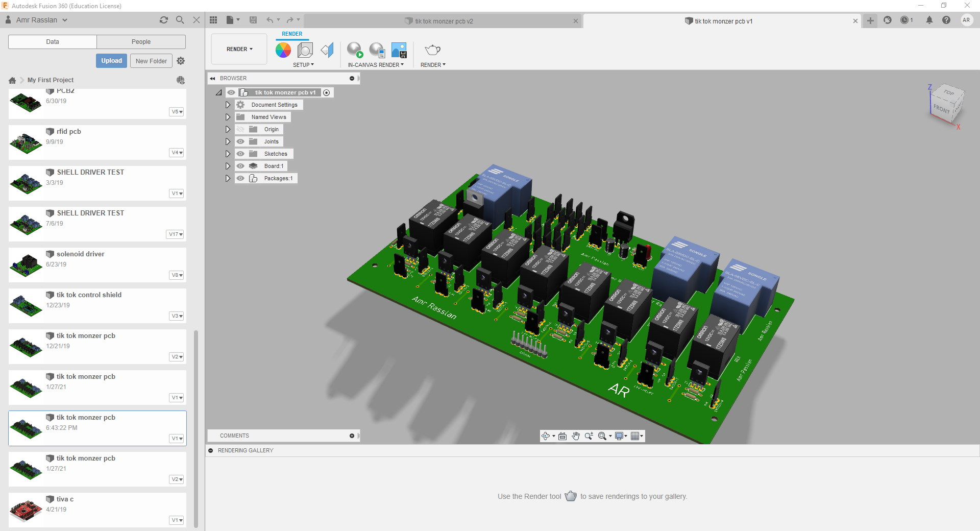Open the solenoid driver thumbnail
The image size is (980, 531).
[x=26, y=265]
